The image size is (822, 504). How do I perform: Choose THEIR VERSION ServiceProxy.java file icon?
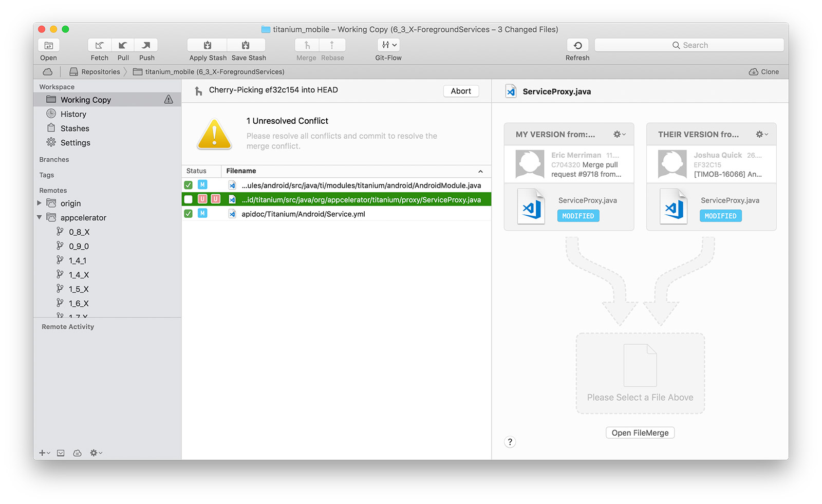pos(675,207)
